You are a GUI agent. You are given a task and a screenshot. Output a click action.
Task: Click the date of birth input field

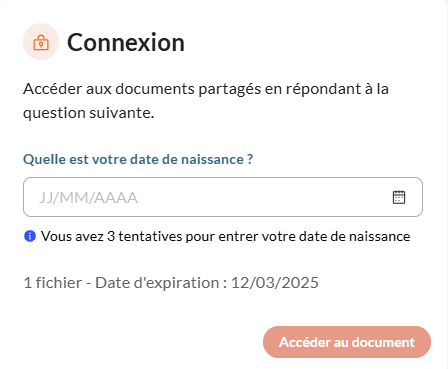[223, 197]
